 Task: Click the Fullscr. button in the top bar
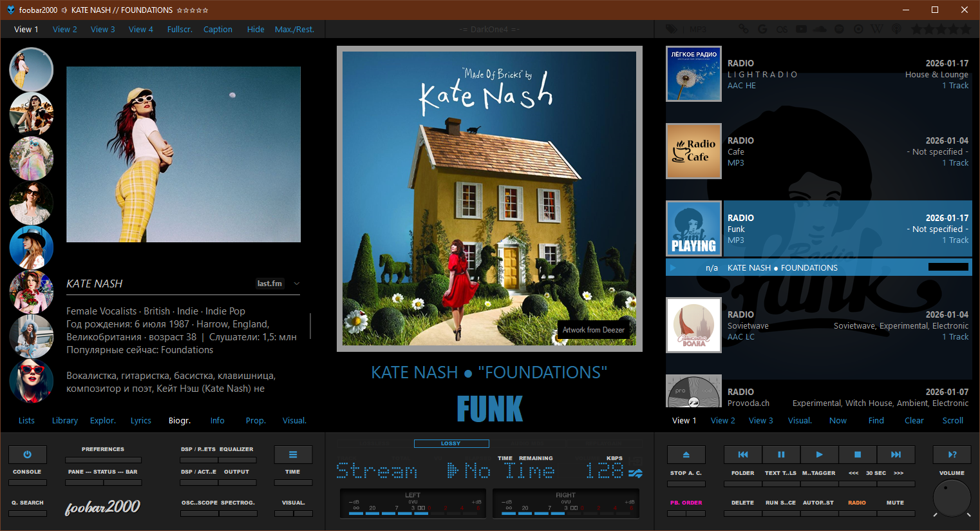[180, 29]
